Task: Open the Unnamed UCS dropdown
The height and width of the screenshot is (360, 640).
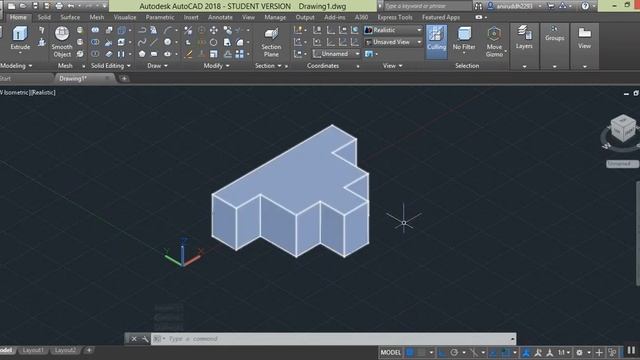Action: [337, 54]
